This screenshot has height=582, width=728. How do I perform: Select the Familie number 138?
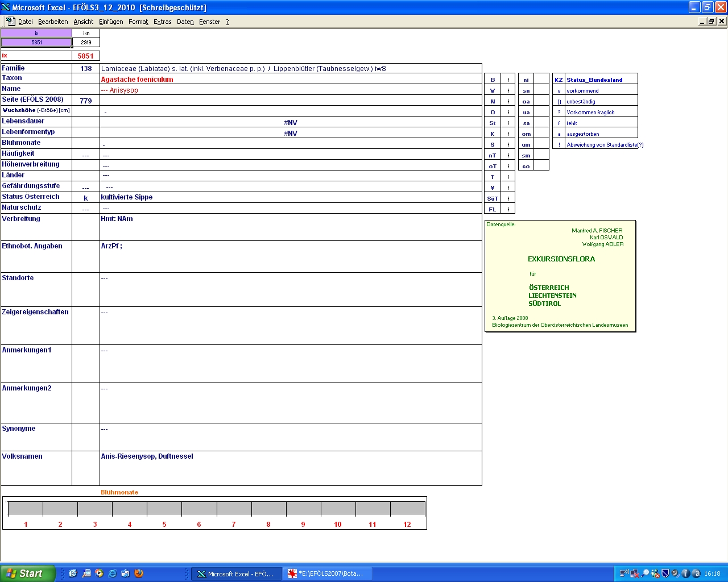click(x=86, y=68)
